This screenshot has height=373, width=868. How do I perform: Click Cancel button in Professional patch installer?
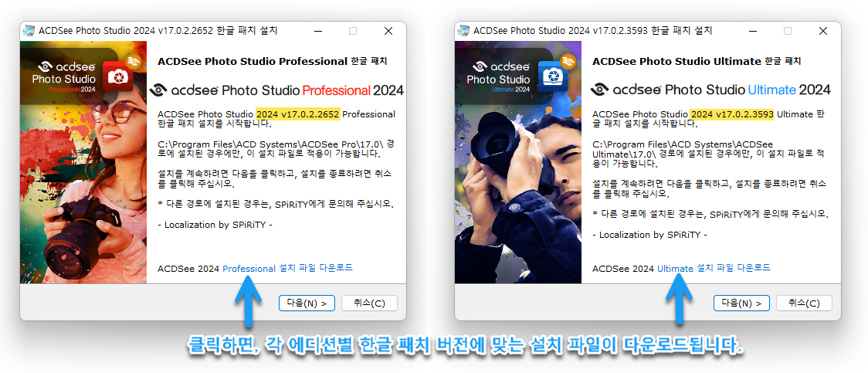point(369,303)
